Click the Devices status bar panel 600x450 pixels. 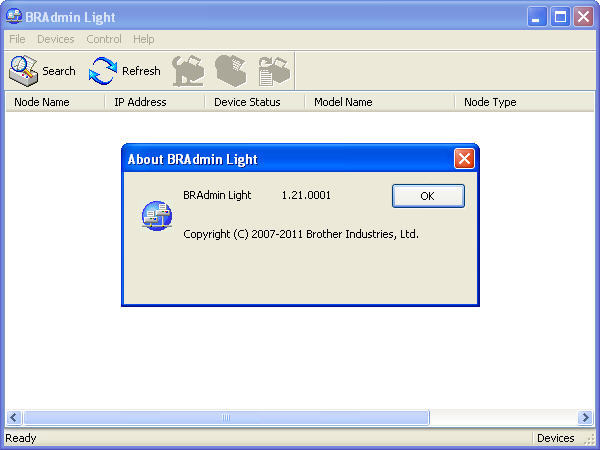point(556,438)
